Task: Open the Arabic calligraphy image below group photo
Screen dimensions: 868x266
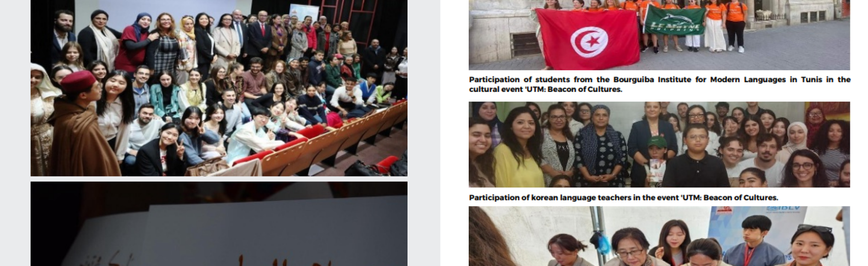Action: pos(219,224)
